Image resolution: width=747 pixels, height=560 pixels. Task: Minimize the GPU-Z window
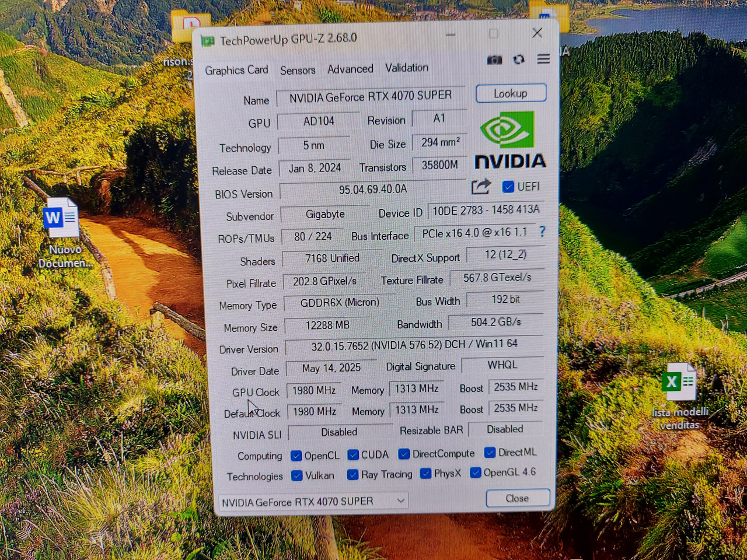click(451, 35)
